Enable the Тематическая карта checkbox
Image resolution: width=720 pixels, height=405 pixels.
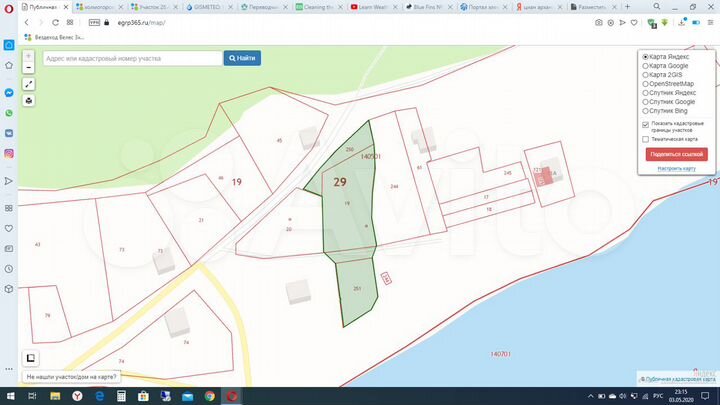click(x=646, y=139)
